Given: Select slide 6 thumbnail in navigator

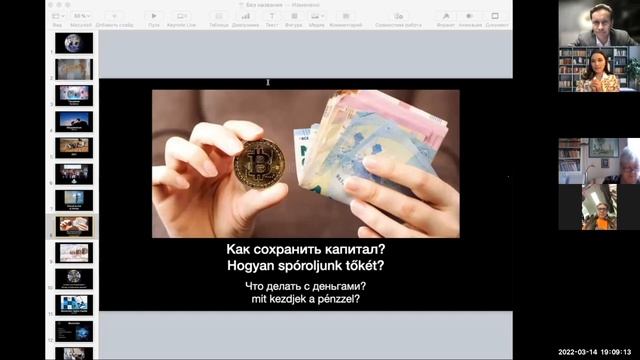Looking at the screenshot, I should [x=74, y=174].
